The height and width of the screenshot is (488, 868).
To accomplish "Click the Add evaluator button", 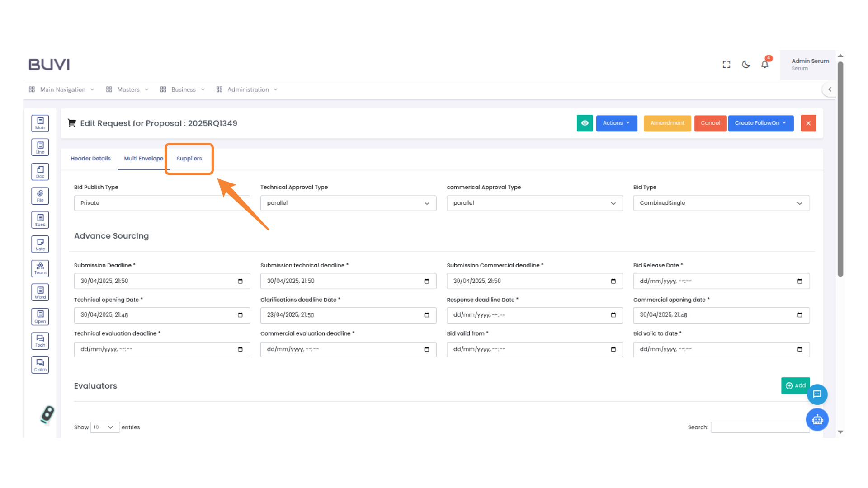I will pyautogui.click(x=795, y=385).
